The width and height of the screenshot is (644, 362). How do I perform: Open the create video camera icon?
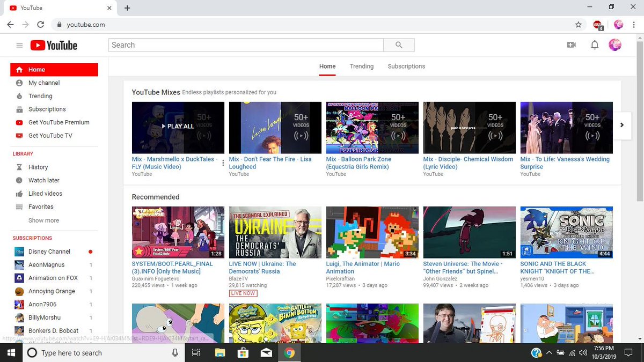[x=571, y=45]
